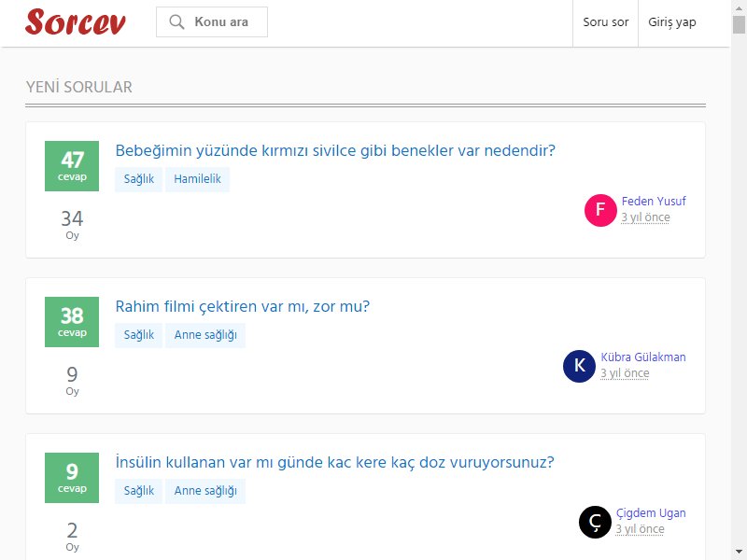Click the scrollbar up arrow
747x560 pixels.
[x=739, y=7]
